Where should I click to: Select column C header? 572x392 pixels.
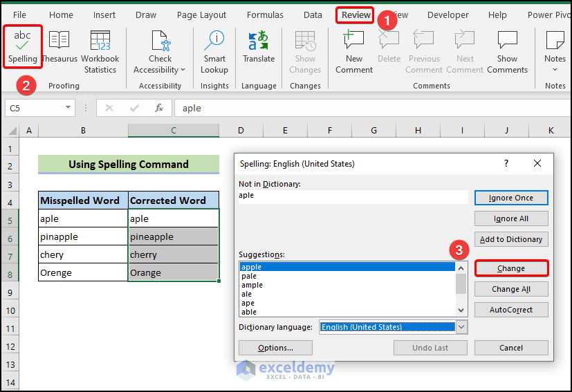[x=174, y=131]
